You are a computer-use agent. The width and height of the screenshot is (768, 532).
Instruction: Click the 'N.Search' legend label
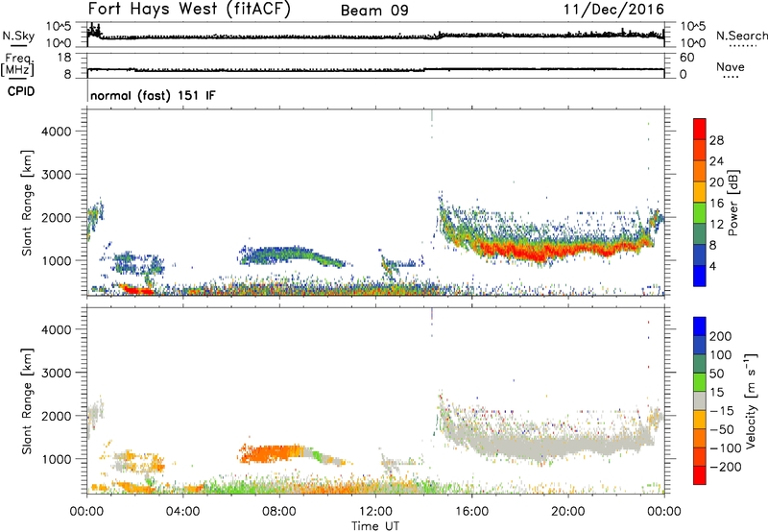point(741,36)
